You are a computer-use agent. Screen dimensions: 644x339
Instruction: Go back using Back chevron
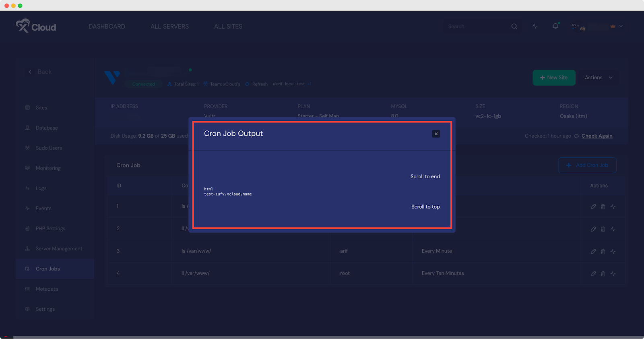pos(30,72)
